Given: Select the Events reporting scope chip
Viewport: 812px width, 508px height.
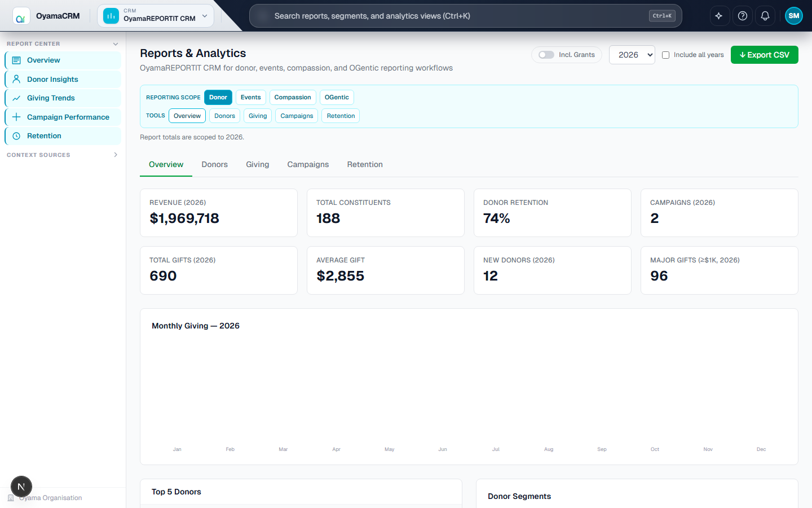Looking at the screenshot, I should pos(250,98).
